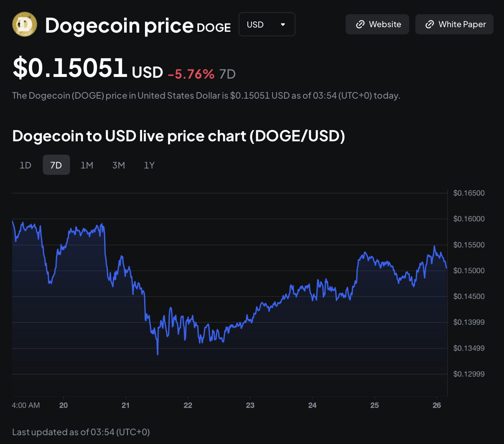Select the 1D chart range tab

pos(25,165)
